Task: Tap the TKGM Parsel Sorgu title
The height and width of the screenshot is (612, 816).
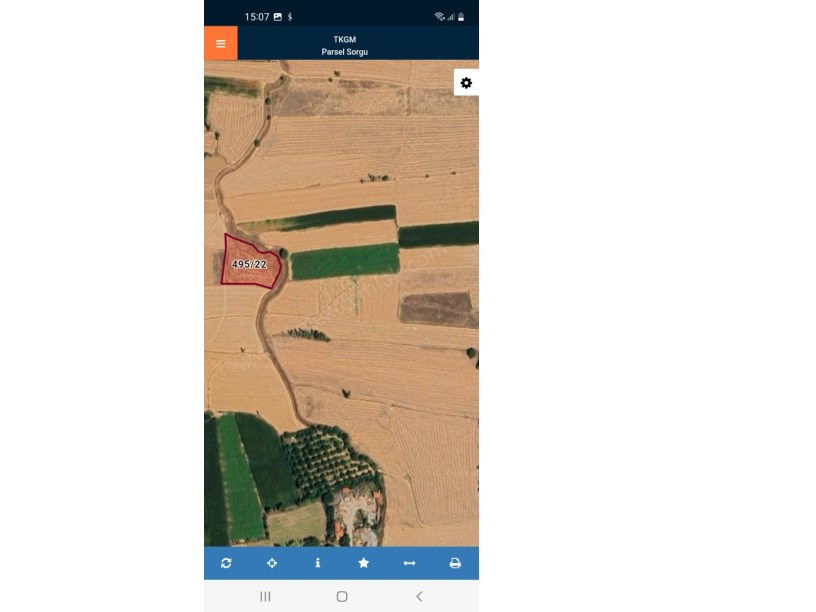Action: click(345, 46)
